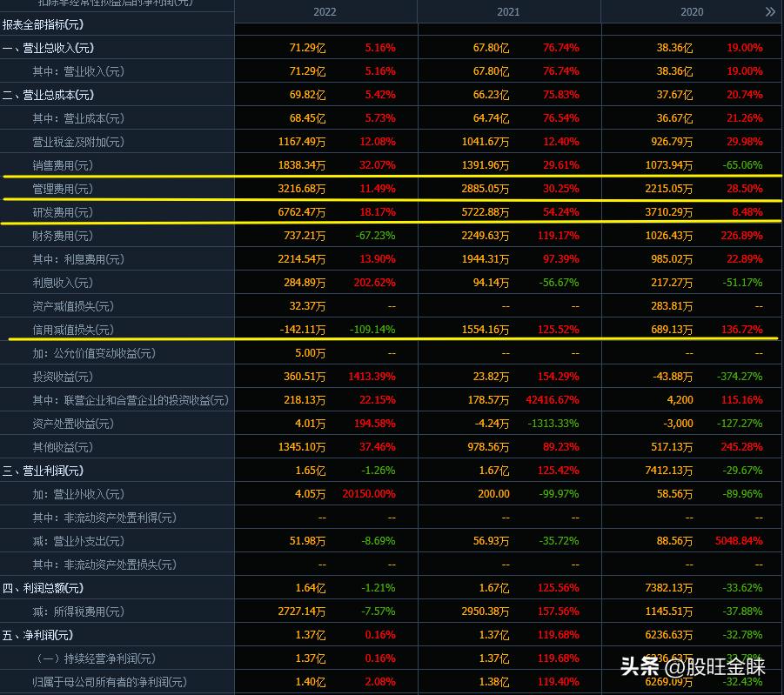
Task: Click the 减：所得税费用(元) row label
Action: coord(78,612)
